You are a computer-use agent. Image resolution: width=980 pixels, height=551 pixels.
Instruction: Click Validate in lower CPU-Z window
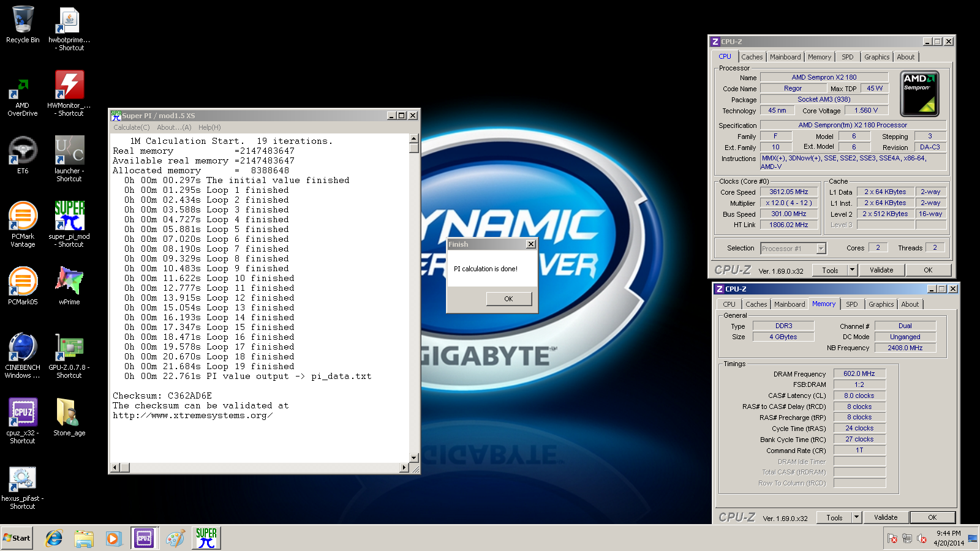886,517
